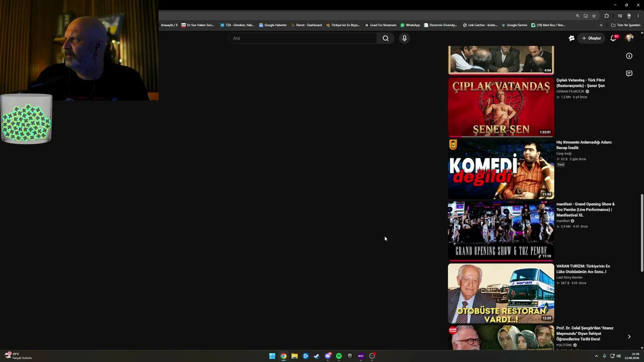This screenshot has height=362, width=644.
Task: Click the chevron arrow beside Celal Şengör video
Action: click(x=629, y=337)
